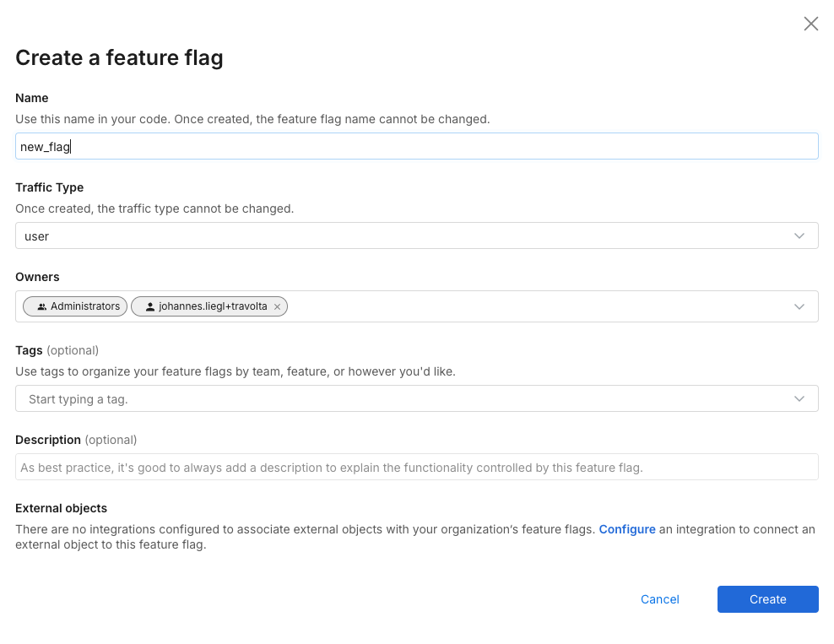Image resolution: width=834 pixels, height=644 pixels.
Task: Remove johannes.liegl+travolta from owners
Action: coord(277,307)
